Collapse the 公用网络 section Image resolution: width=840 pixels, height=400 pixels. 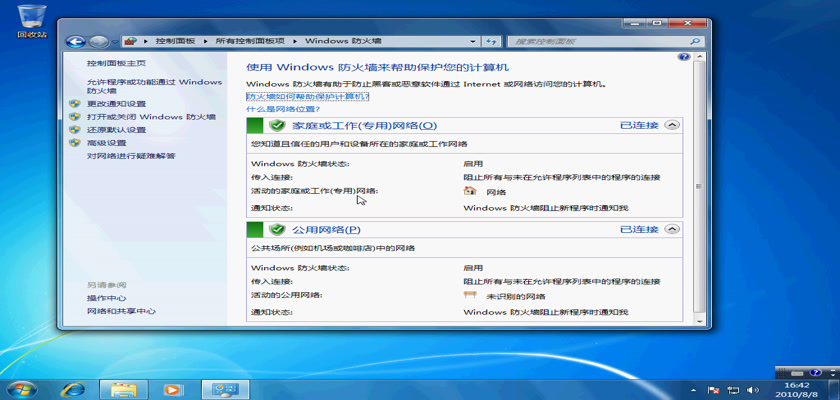(x=671, y=229)
